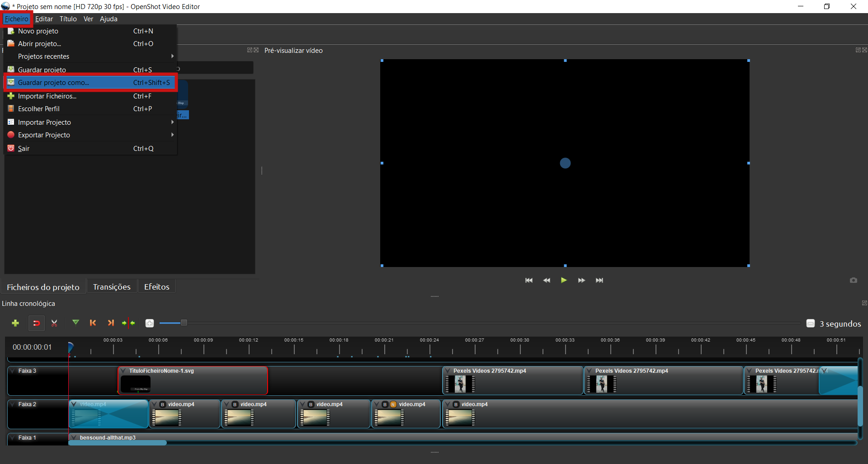This screenshot has width=868, height=464.
Task: Jump to the previous marker
Action: [x=93, y=323]
